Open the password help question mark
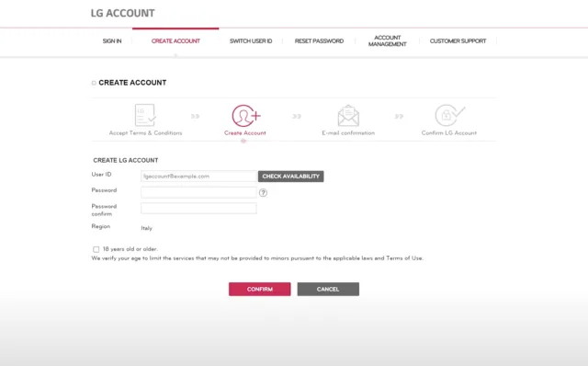Screen dimensions: 588x366 [x=264, y=192]
